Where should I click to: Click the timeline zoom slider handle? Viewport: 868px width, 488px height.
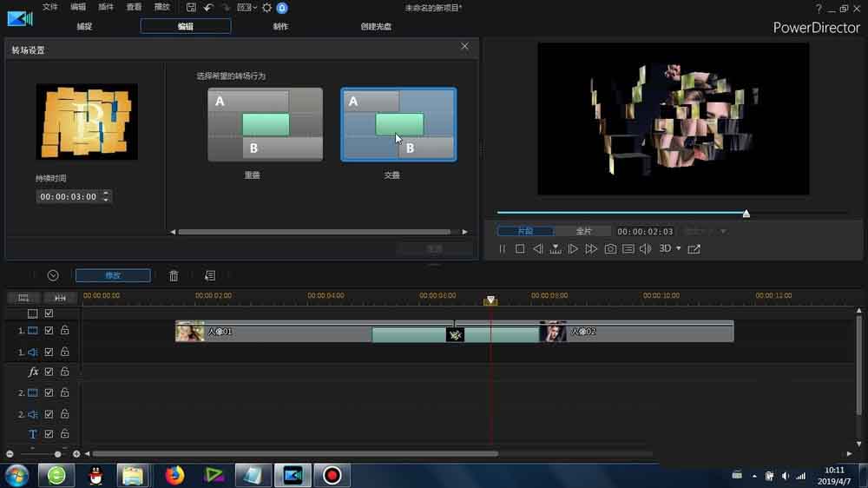coord(57,454)
